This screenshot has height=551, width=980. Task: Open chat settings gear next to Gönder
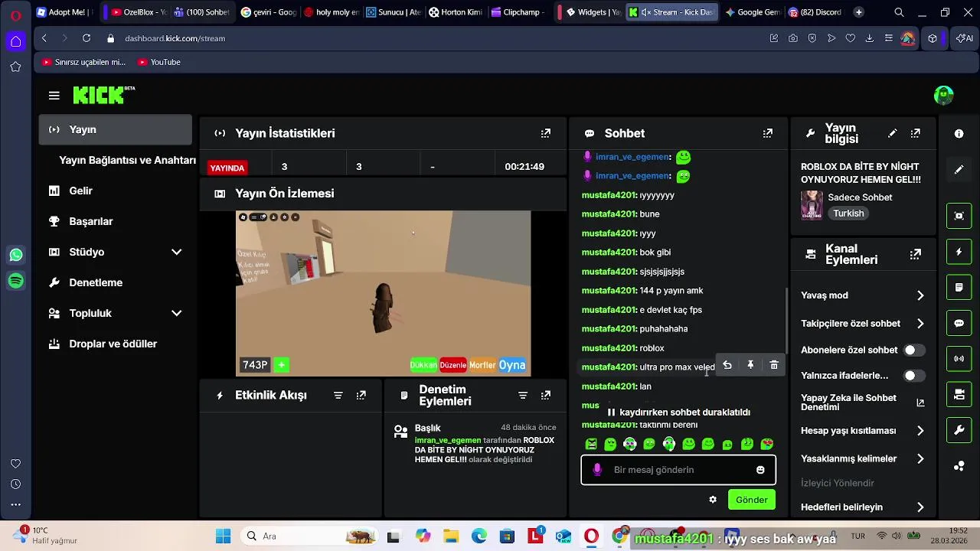(x=713, y=500)
